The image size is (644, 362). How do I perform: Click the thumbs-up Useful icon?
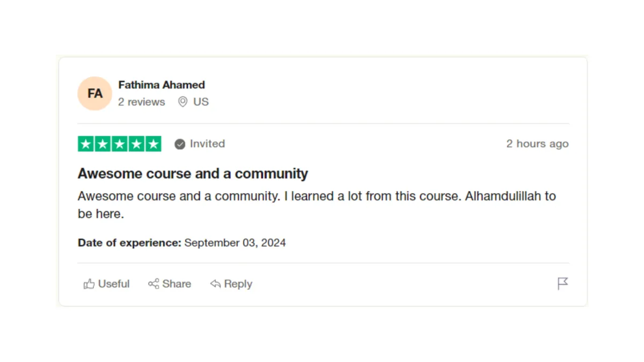click(x=89, y=284)
